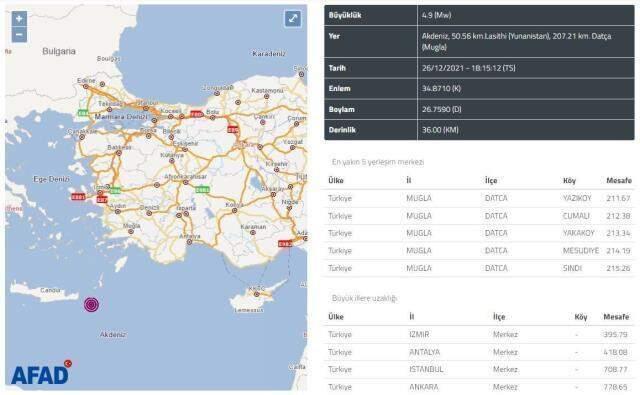Select distance value 213.34
The width and height of the screenshot is (640, 395).
(x=618, y=233)
